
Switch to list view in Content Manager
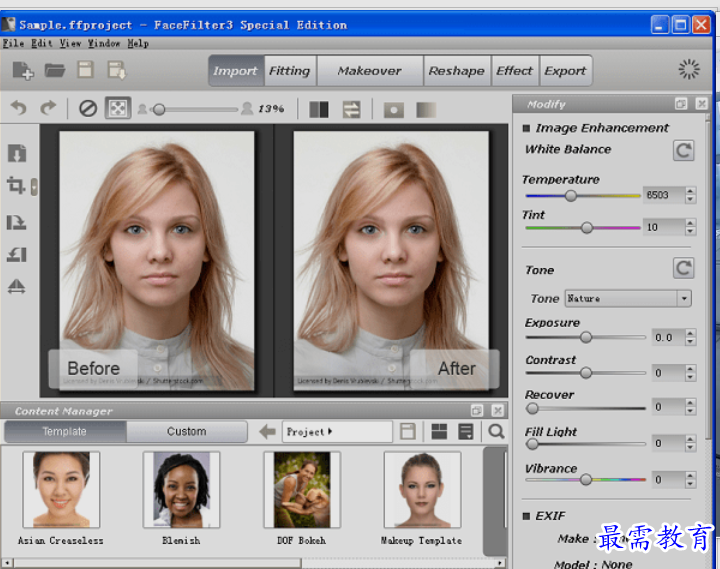tap(466, 432)
